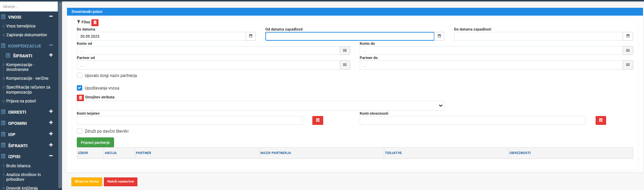Image resolution: width=644 pixels, height=190 pixels.
Task: Expand nested ŠIFRANTI under Kompenzacije
Action: tap(51, 55)
